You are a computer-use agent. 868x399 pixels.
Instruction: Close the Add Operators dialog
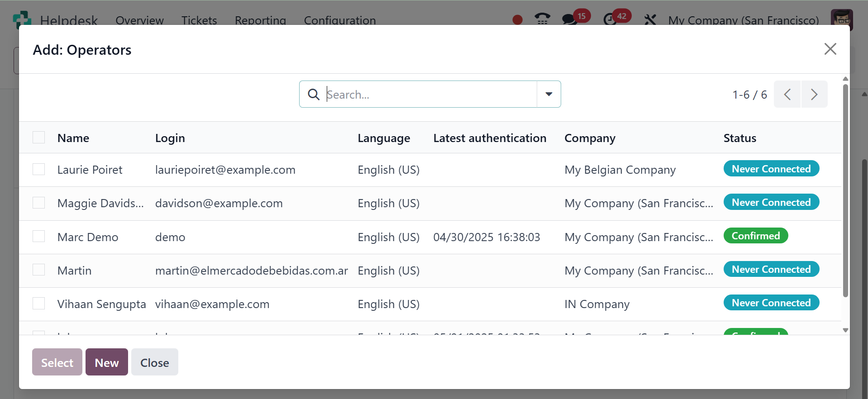click(830, 49)
